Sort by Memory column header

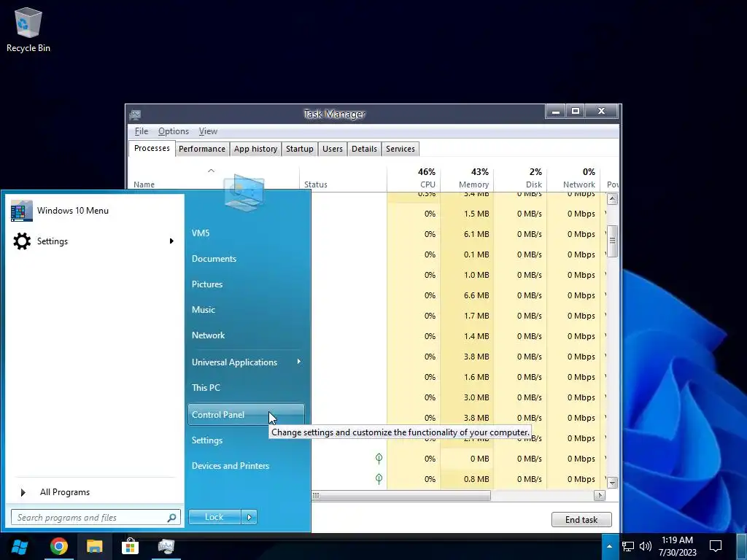pos(467,178)
